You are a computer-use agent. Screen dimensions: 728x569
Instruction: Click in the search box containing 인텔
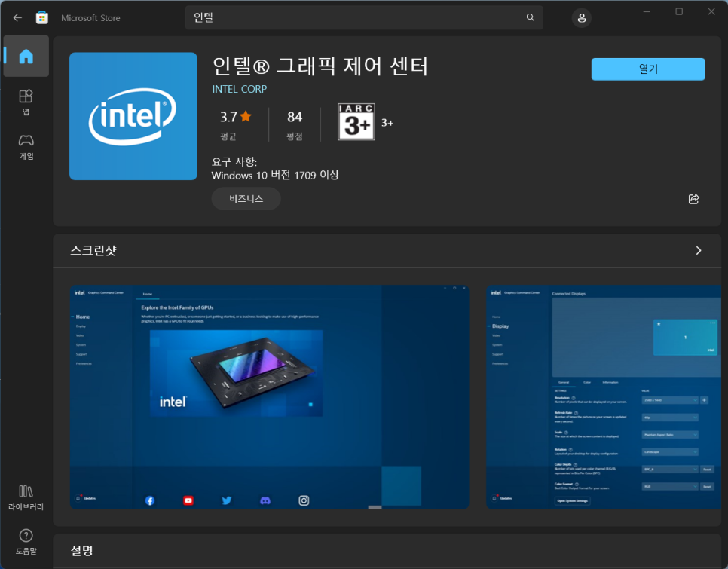364,17
